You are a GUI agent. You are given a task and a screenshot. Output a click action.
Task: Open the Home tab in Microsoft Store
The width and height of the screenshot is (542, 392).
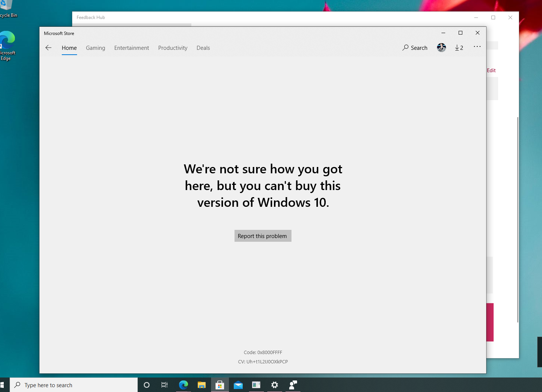[x=69, y=48]
